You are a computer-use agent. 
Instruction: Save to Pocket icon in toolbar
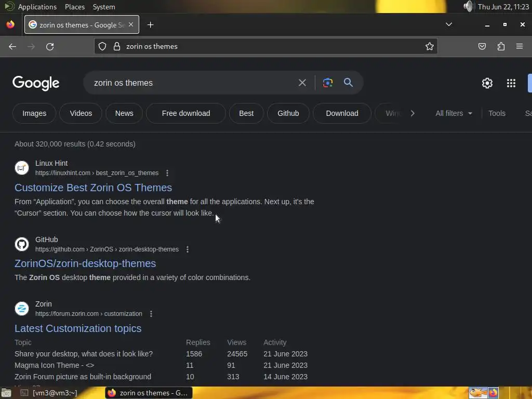click(482, 46)
